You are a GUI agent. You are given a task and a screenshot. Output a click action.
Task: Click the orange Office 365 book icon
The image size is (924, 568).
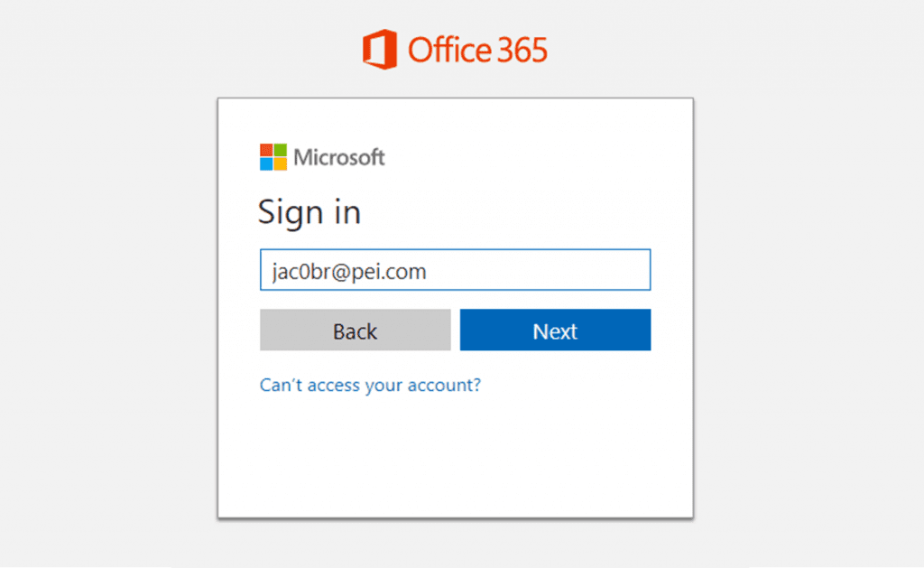point(381,50)
